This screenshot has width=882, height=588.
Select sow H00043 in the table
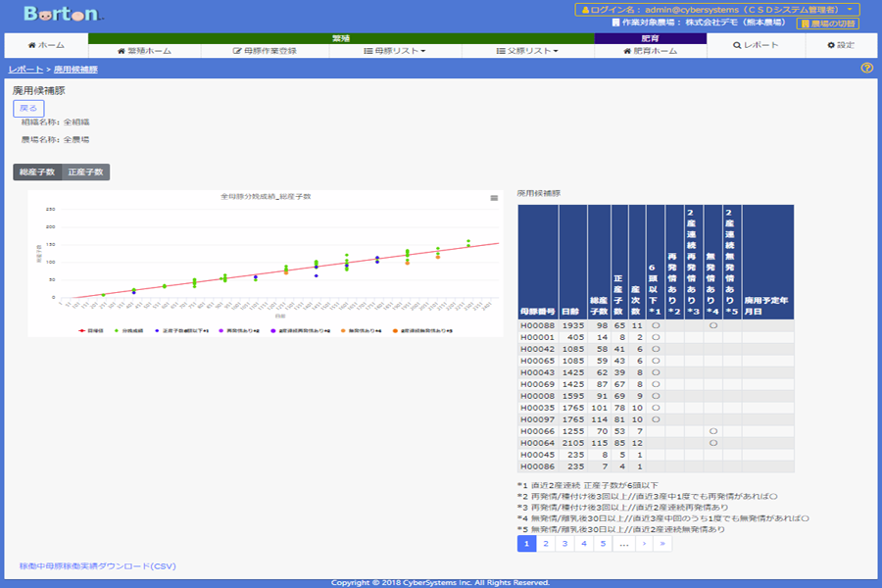coord(537,372)
